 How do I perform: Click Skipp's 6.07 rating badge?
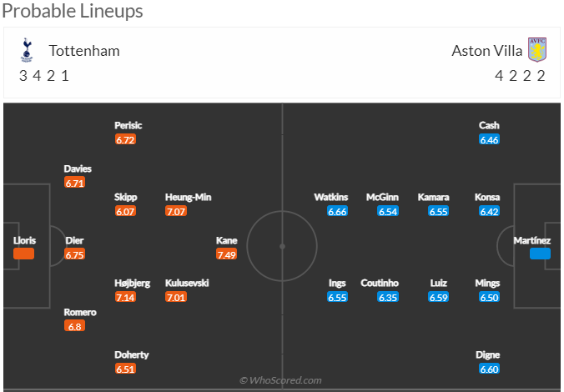tap(125, 211)
